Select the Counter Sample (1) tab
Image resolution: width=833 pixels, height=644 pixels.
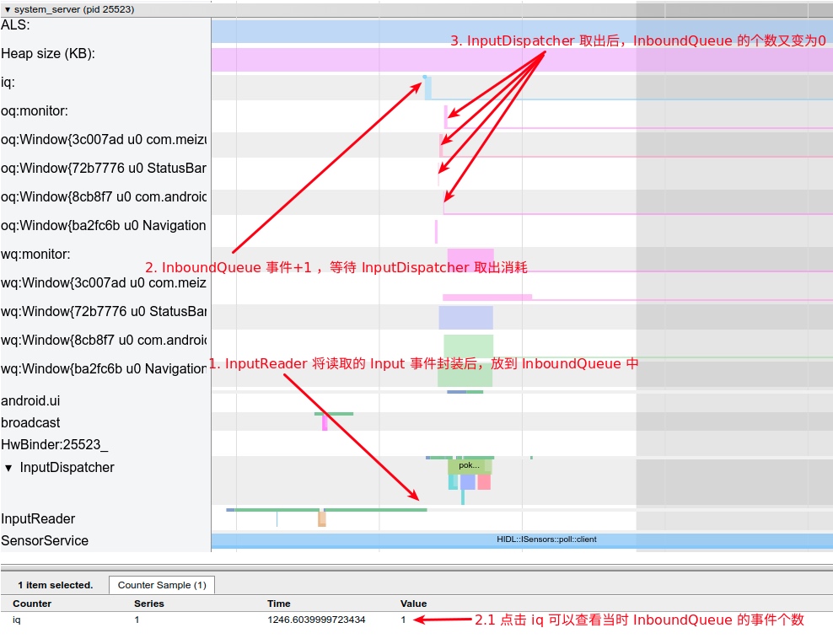pos(162,585)
